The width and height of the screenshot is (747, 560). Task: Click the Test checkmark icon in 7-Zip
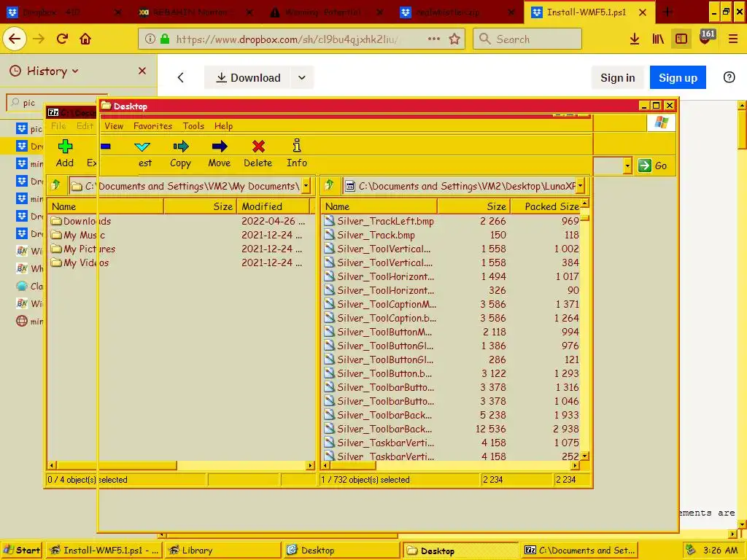pos(142,146)
